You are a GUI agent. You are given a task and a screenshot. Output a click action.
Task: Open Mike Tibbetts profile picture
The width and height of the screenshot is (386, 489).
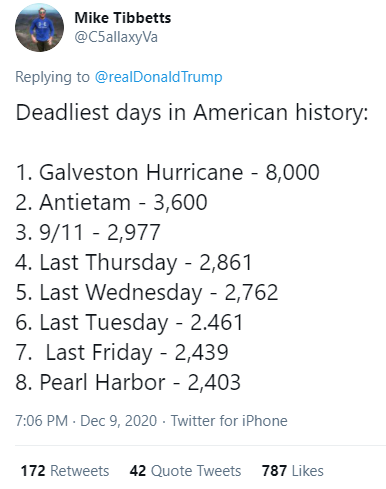tap(39, 27)
